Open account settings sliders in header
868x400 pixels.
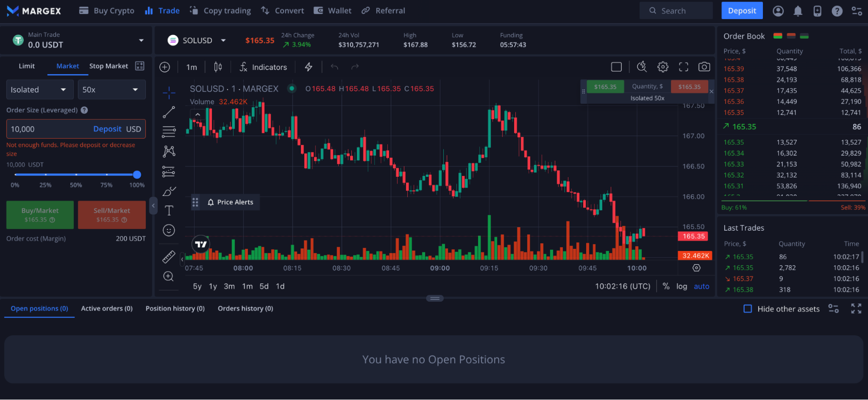point(857,11)
